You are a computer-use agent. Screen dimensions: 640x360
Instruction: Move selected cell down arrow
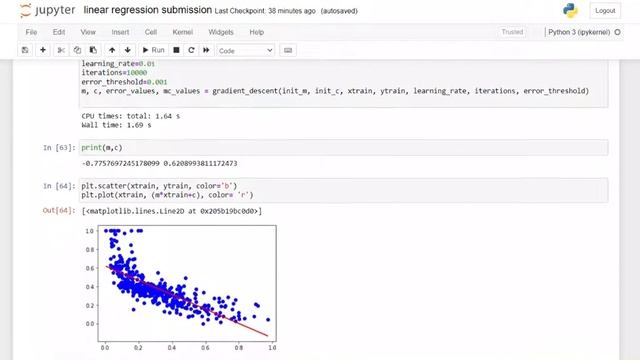[128, 50]
